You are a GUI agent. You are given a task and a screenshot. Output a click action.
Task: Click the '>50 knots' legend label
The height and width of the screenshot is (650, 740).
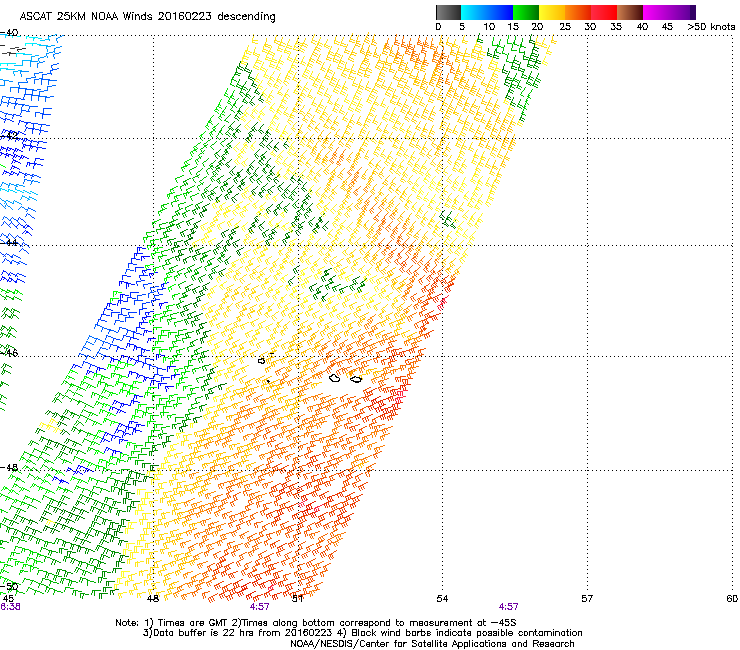coord(711,26)
